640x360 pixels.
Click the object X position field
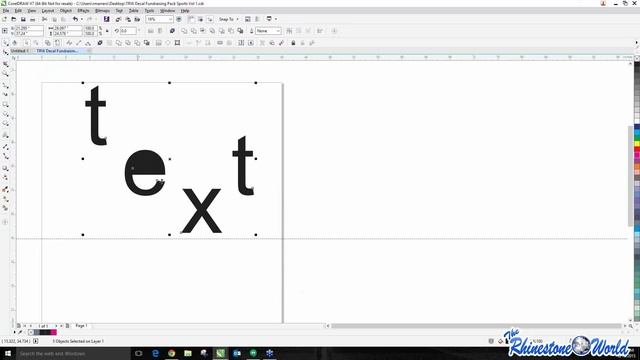coord(29,28)
